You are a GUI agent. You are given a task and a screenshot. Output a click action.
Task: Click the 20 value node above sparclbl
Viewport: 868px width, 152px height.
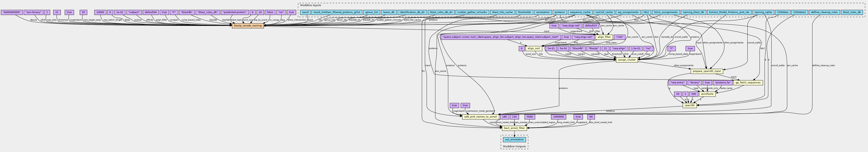[678, 94]
